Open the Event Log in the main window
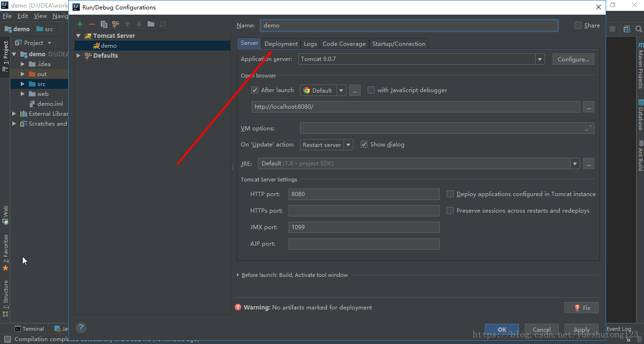644x344 pixels. coord(619,329)
